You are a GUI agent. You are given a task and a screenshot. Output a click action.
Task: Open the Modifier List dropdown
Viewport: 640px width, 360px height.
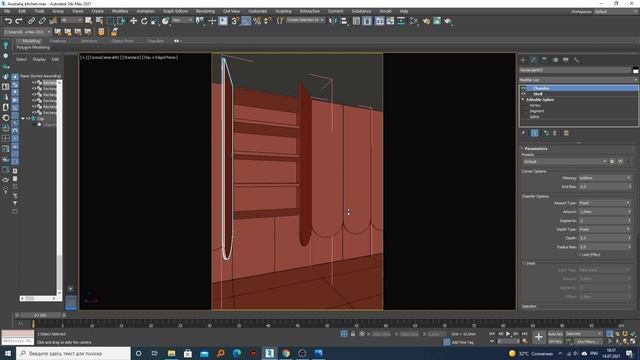point(578,80)
